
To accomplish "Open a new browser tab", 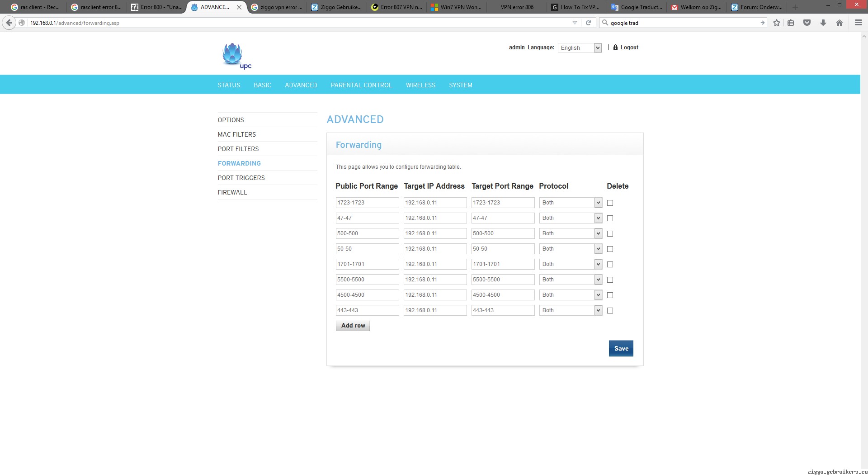I will coord(795,7).
